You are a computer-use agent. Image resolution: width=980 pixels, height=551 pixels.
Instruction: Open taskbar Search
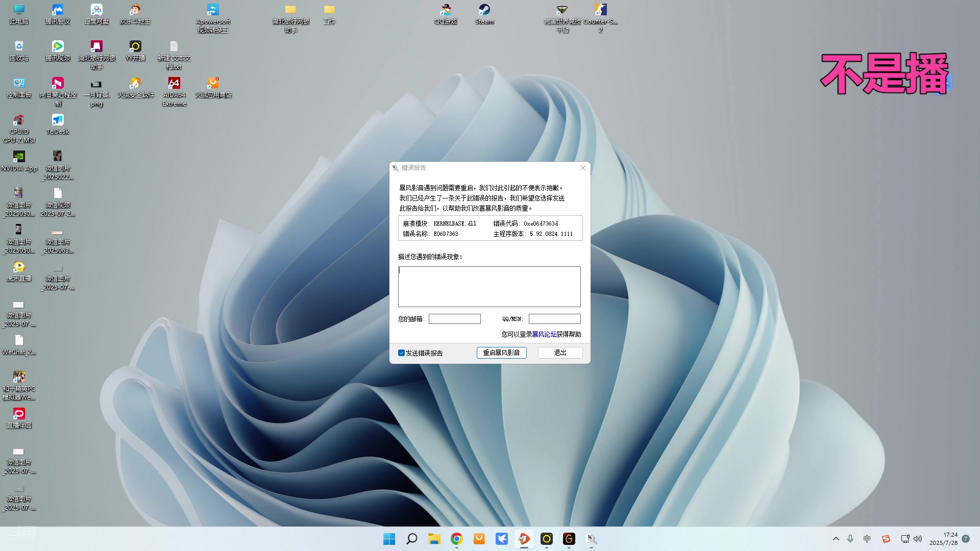[411, 539]
